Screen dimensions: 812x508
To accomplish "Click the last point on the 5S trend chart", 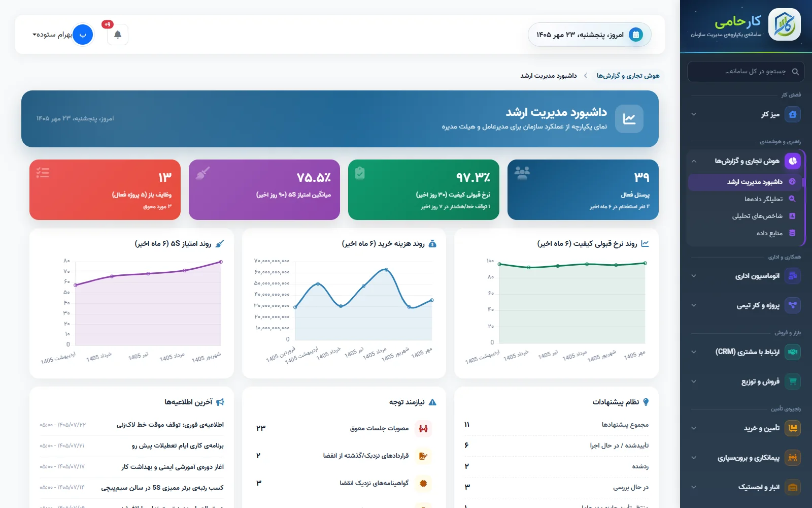I will click(x=221, y=262).
